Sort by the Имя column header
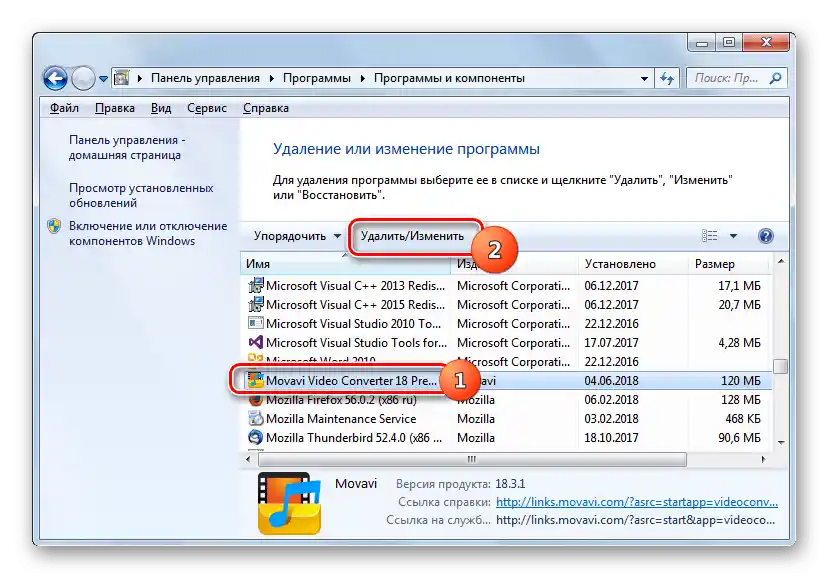 click(346, 264)
